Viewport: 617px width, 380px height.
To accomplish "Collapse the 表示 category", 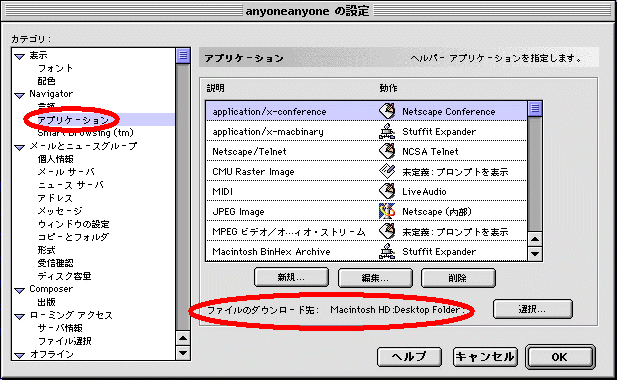I will (x=20, y=56).
